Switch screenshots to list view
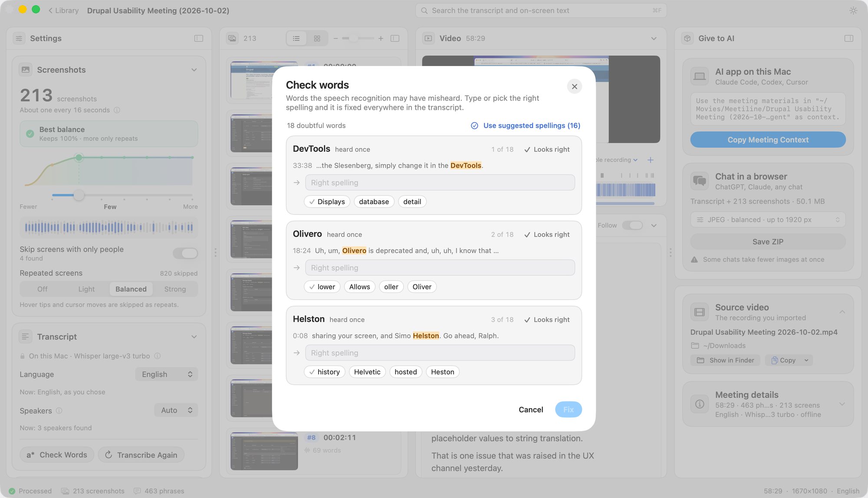Screen dimensions: 868x498 (x=296, y=38)
